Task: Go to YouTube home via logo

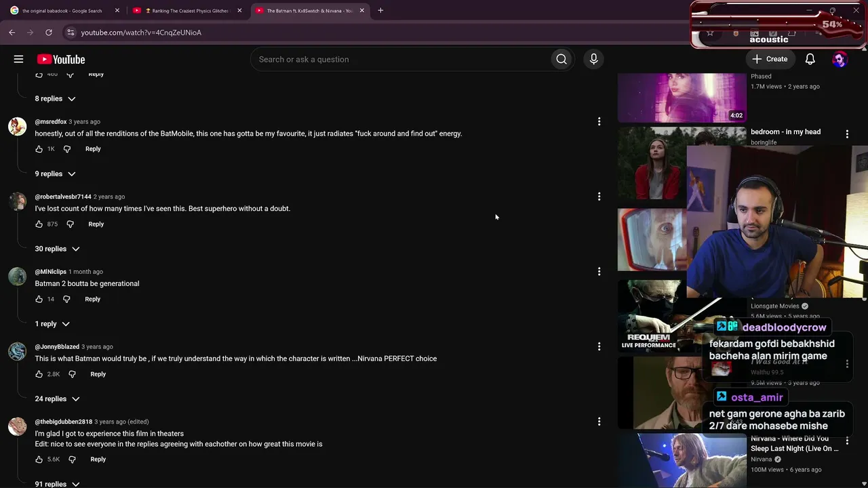Action: [61, 60]
